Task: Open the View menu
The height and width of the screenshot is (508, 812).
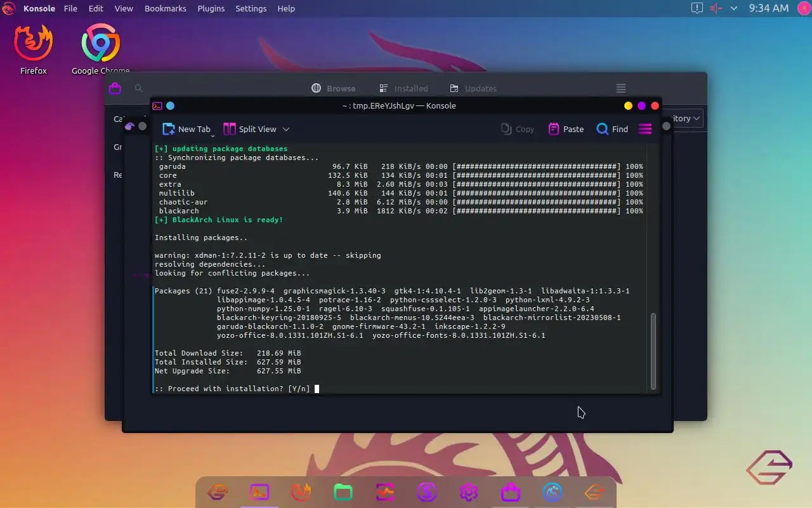Action: pos(124,8)
